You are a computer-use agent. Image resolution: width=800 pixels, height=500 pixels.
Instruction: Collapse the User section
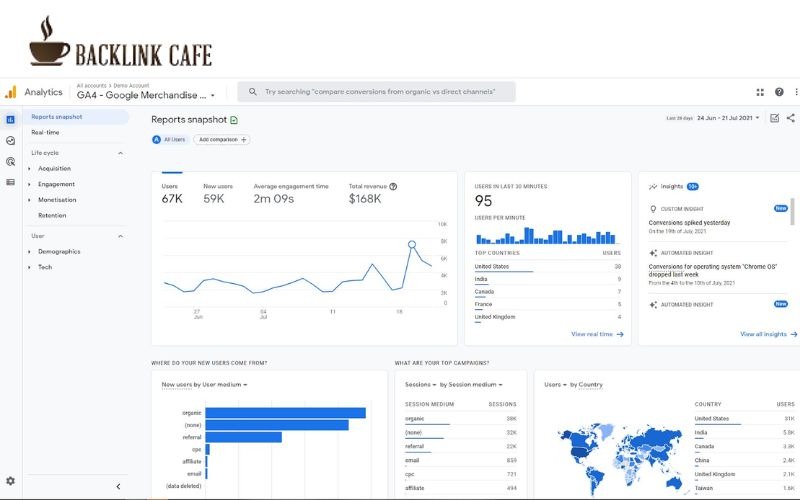pyautogui.click(x=120, y=236)
